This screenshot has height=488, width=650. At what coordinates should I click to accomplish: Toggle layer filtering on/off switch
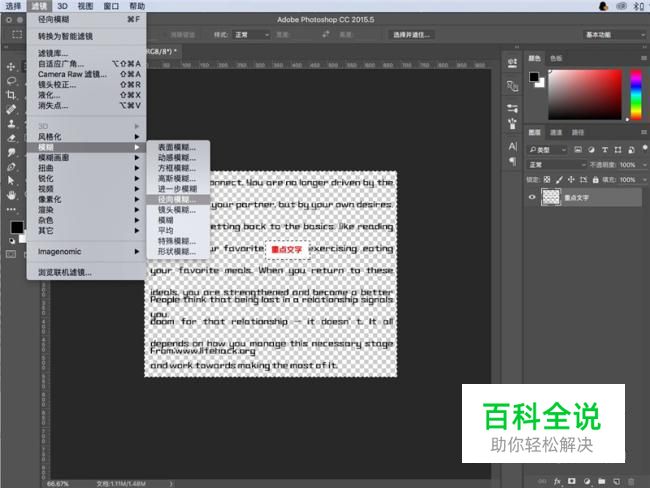(645, 148)
